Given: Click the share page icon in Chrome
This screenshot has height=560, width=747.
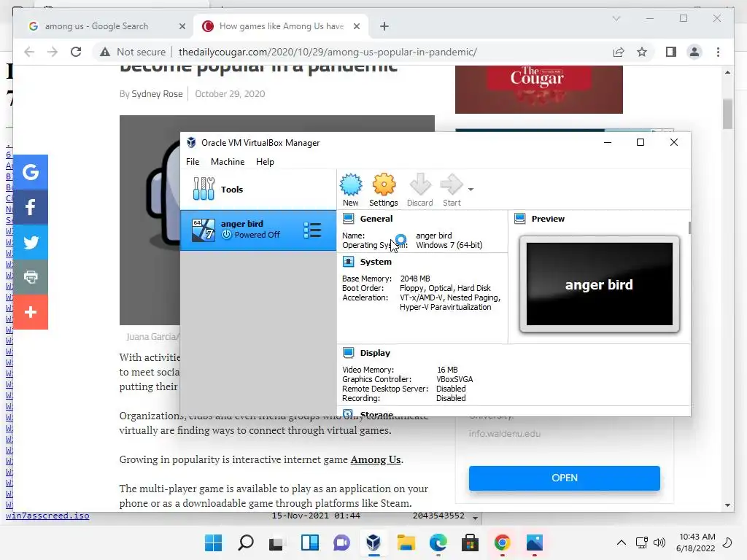Looking at the screenshot, I should [619, 52].
